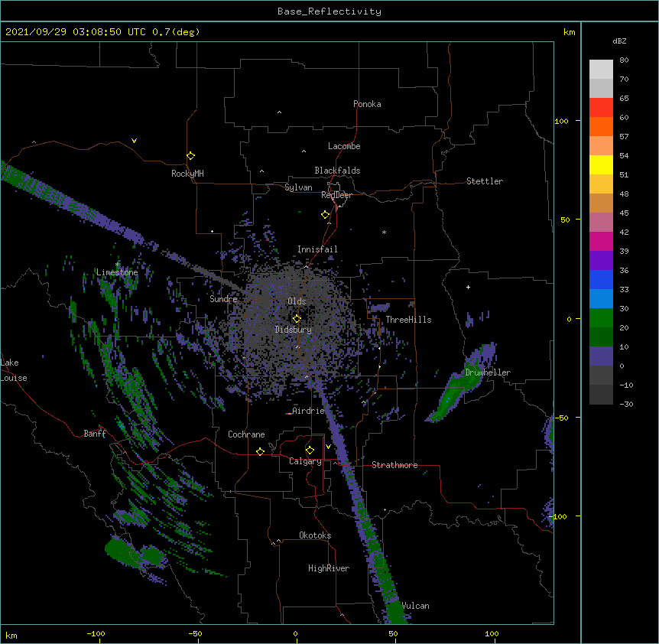Pick the pink 42-45 dBZ legend swatch
659x644 pixels.
[x=601, y=223]
